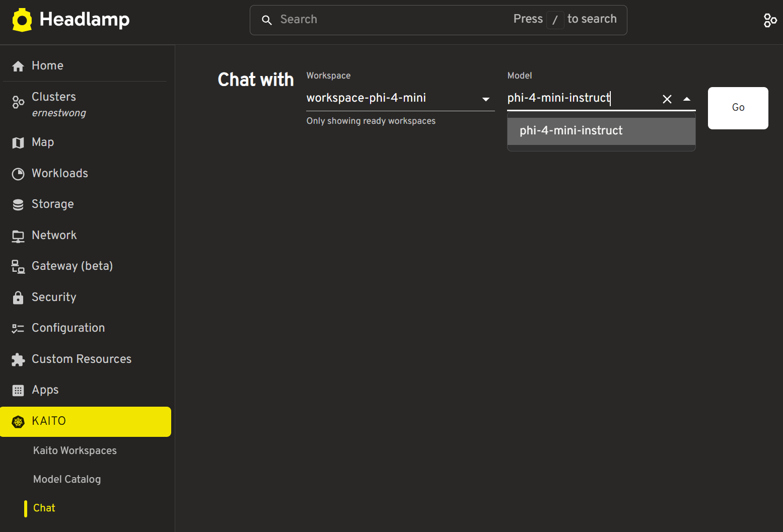Click the Custom Resources puzzle icon
The image size is (783, 532).
click(18, 359)
